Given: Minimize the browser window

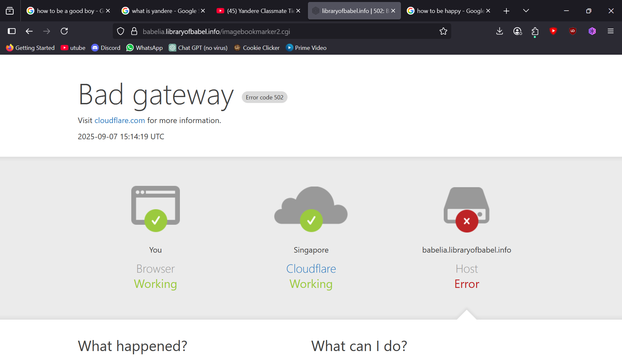Looking at the screenshot, I should pos(566,11).
